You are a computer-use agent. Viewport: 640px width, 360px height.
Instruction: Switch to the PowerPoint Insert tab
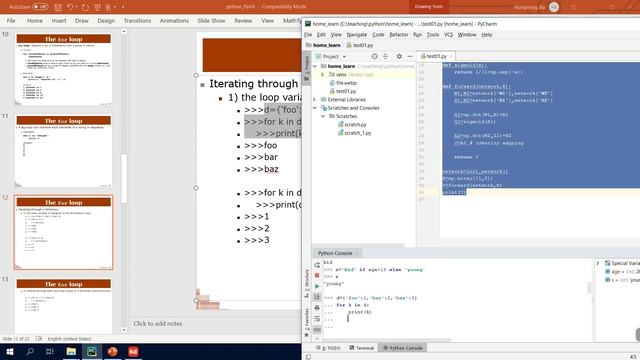pyautogui.click(x=59, y=20)
